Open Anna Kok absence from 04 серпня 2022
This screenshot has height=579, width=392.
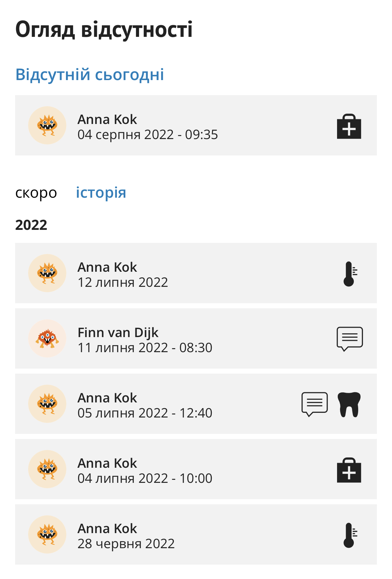click(x=196, y=125)
